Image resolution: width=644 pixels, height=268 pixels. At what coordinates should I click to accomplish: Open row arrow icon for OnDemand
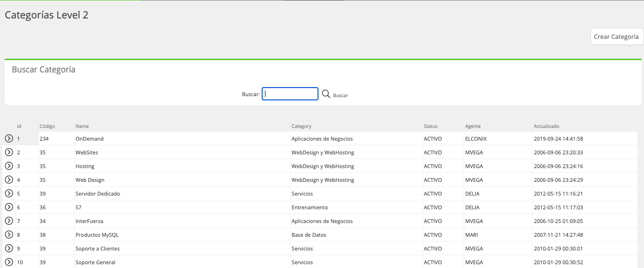point(9,138)
